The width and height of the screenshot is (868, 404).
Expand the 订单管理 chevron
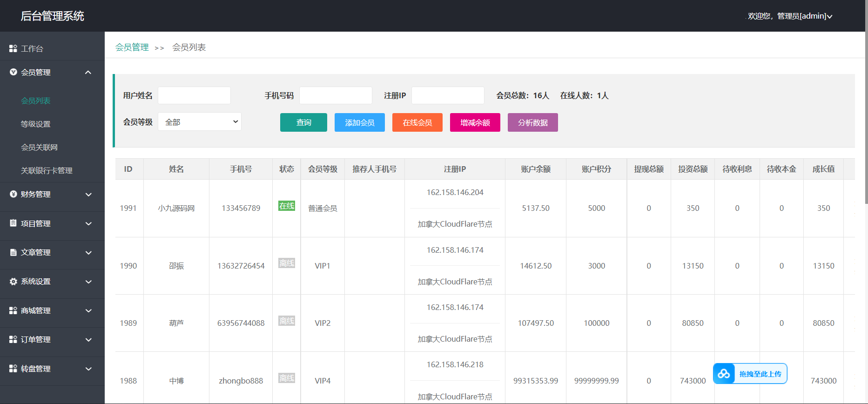[88, 340]
